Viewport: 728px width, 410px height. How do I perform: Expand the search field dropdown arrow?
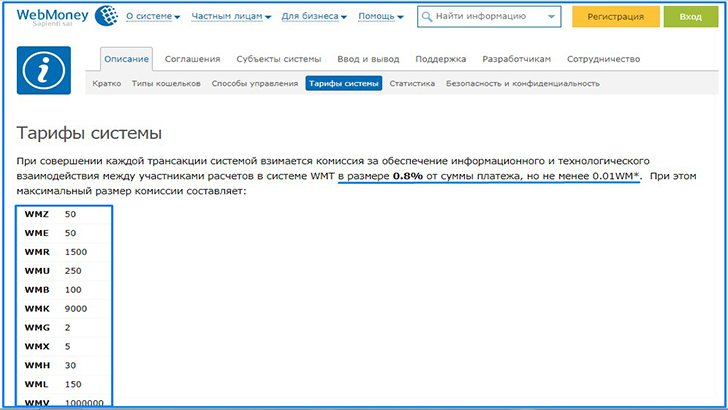551,17
